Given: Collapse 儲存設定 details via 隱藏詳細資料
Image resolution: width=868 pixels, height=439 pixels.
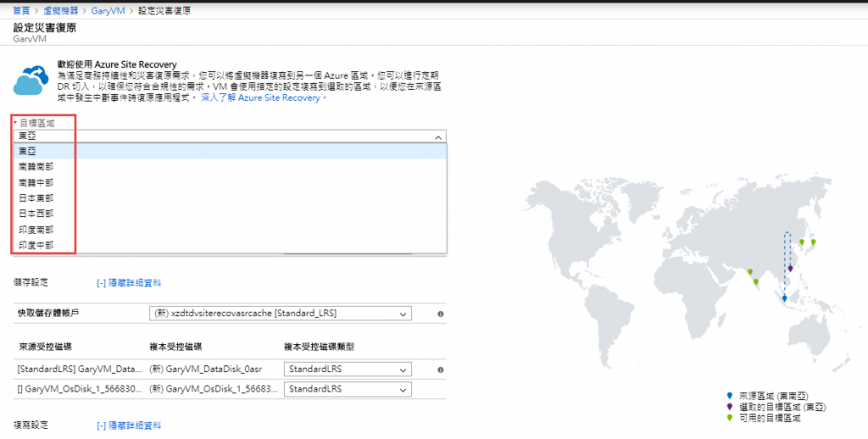Looking at the screenshot, I should [x=129, y=283].
